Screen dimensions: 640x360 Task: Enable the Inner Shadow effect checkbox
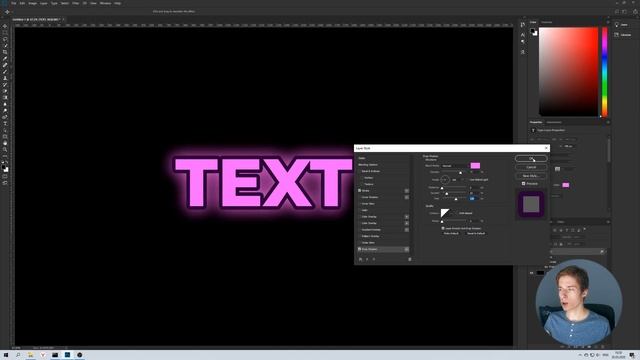click(x=360, y=197)
